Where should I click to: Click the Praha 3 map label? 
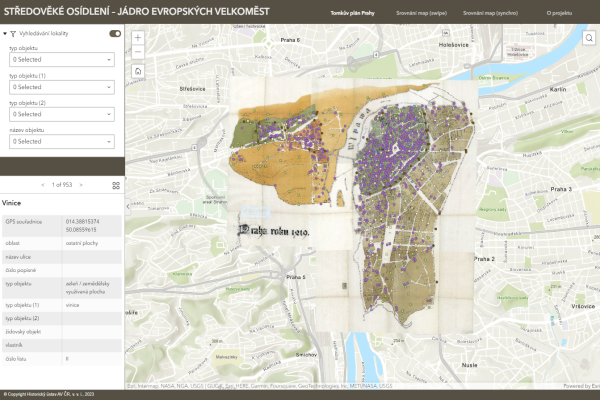tap(561, 189)
